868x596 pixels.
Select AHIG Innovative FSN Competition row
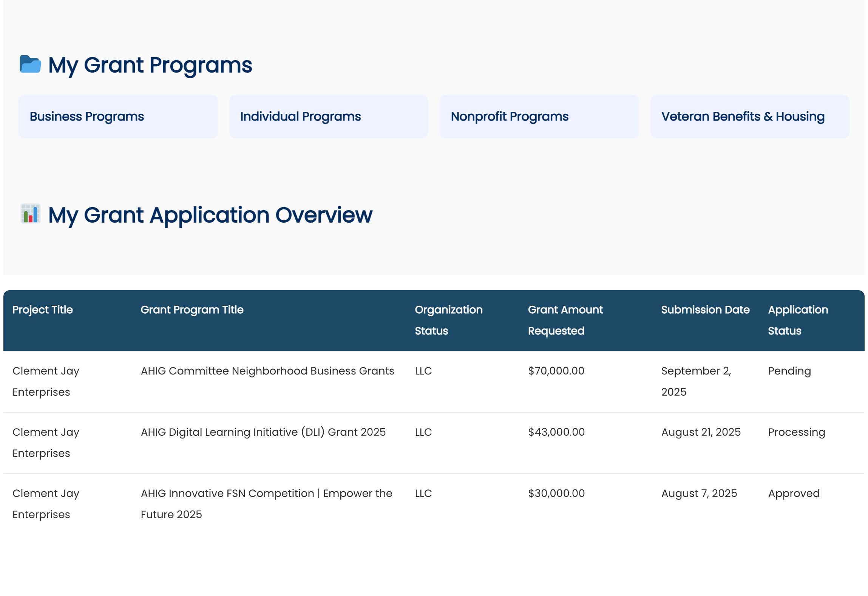(266, 494)
